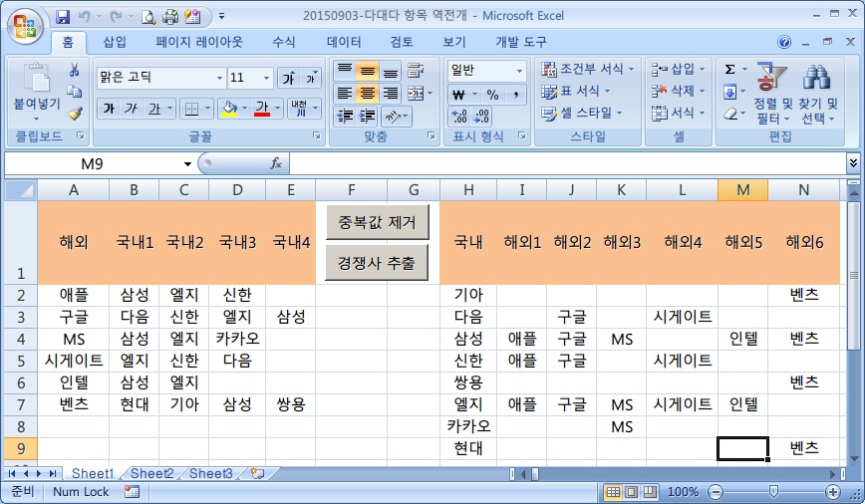Expand the Name Box dropdown arrow
Screen dimensions: 865x504
(x=187, y=163)
